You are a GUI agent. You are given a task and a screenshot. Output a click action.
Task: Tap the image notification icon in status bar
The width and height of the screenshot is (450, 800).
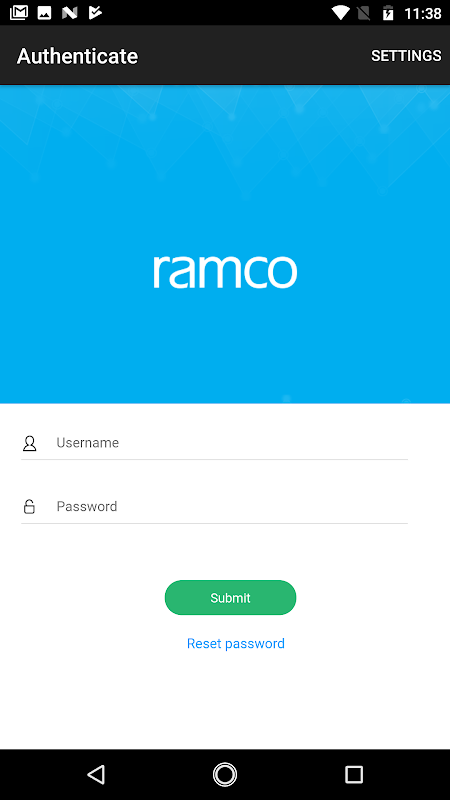pos(44,13)
